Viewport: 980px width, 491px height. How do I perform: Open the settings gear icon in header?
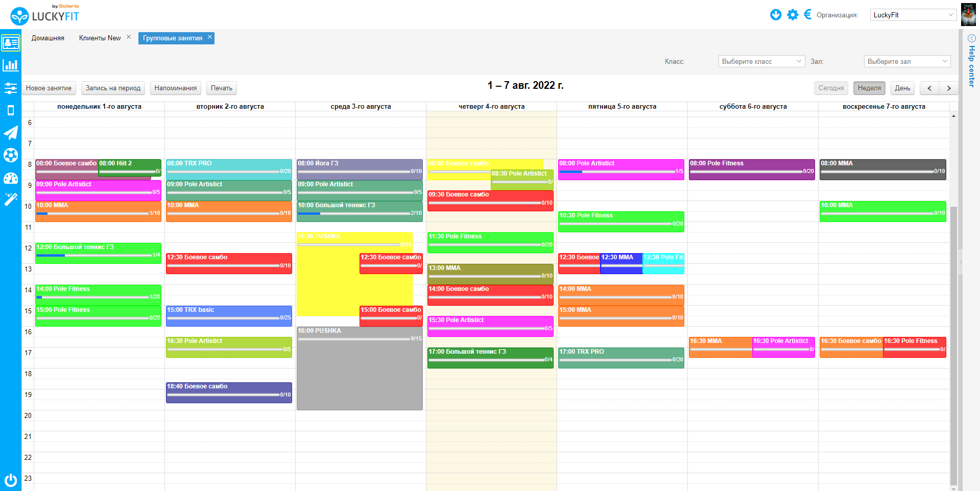[x=793, y=15]
